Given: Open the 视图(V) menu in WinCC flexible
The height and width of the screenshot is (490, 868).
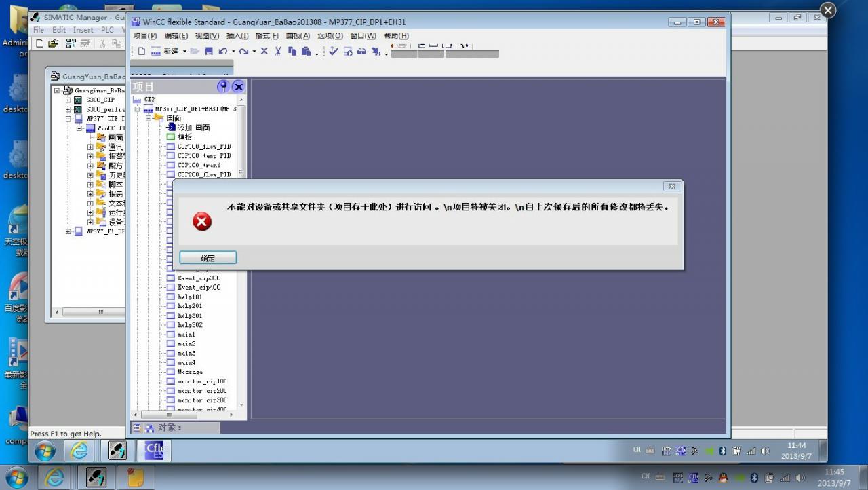Looking at the screenshot, I should click(207, 36).
